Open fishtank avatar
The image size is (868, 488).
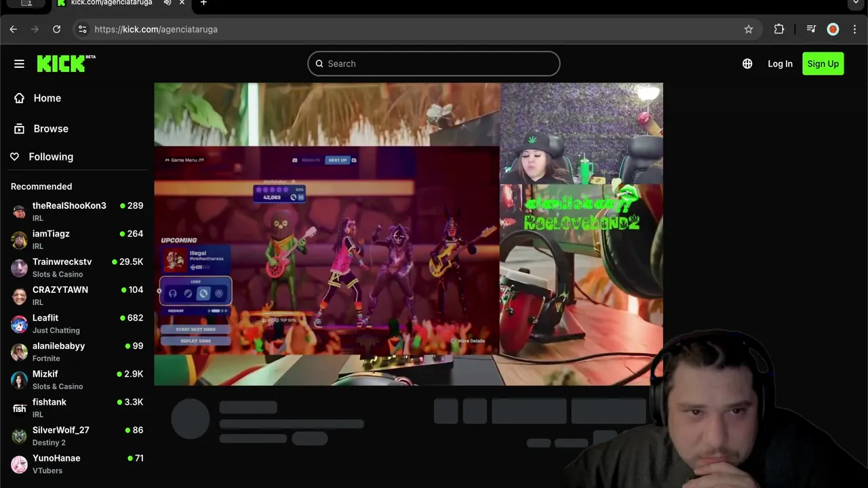[19, 408]
